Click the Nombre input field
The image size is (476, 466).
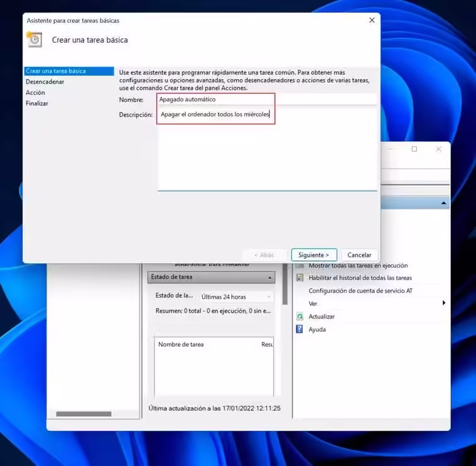pyautogui.click(x=267, y=99)
